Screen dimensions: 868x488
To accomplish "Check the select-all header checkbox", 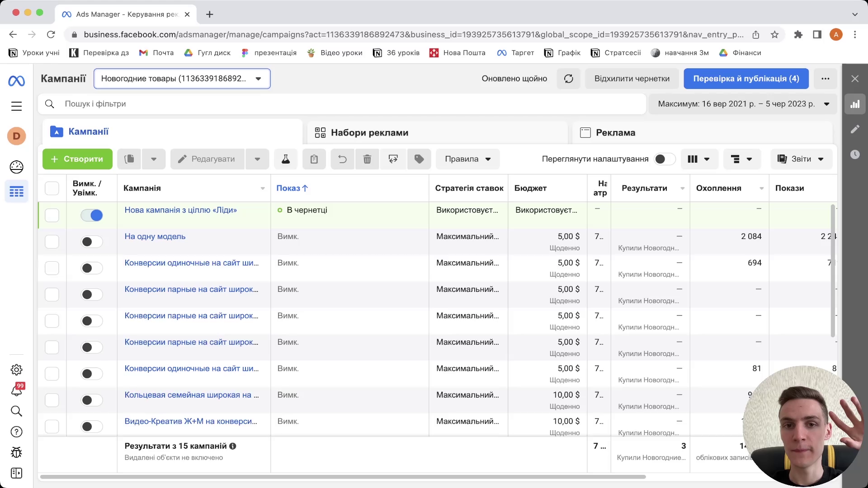I will (x=52, y=188).
